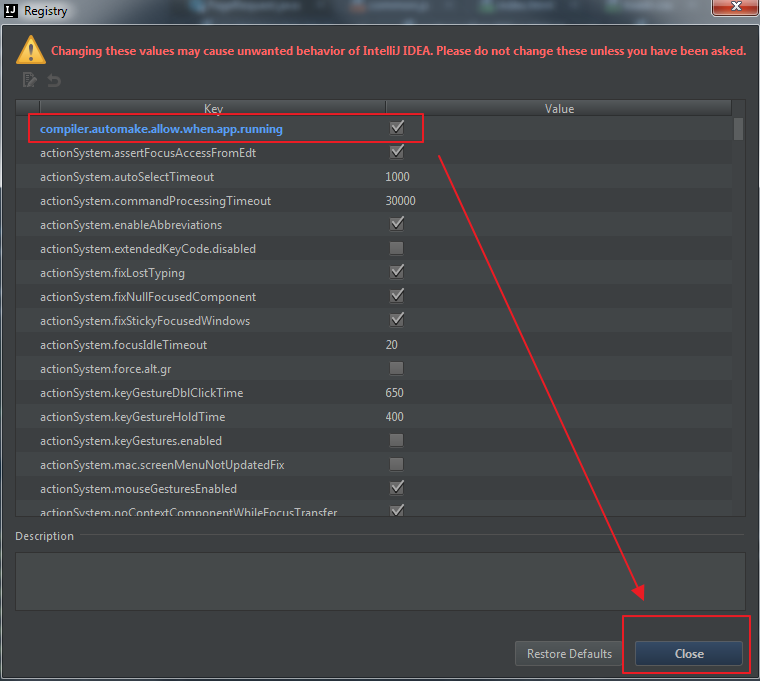Uncheck actionSystem.assertFocusAccessFromEdt checkbox
Viewport: 760px width, 681px height.
[x=397, y=152]
